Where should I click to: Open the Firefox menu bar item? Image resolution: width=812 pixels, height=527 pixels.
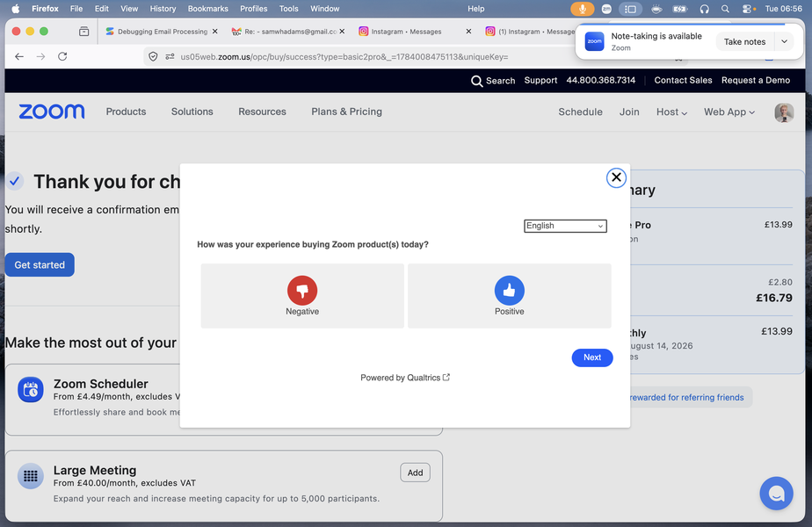pyautogui.click(x=45, y=9)
